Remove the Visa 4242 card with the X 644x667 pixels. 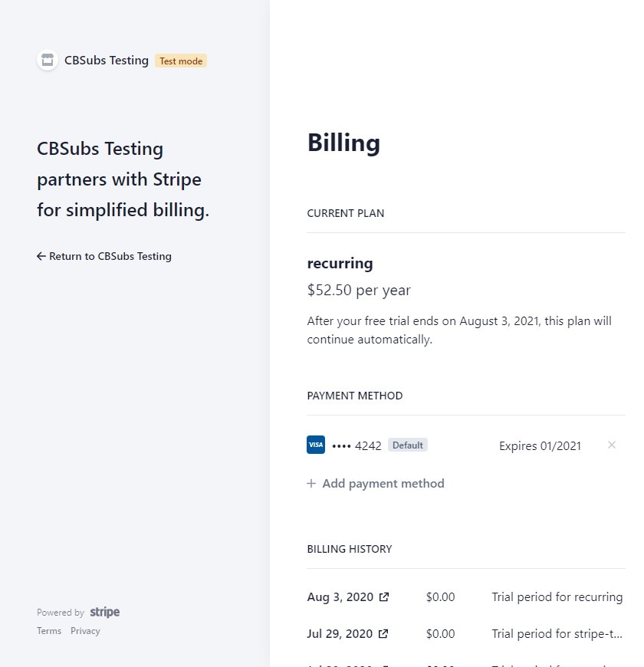[612, 445]
